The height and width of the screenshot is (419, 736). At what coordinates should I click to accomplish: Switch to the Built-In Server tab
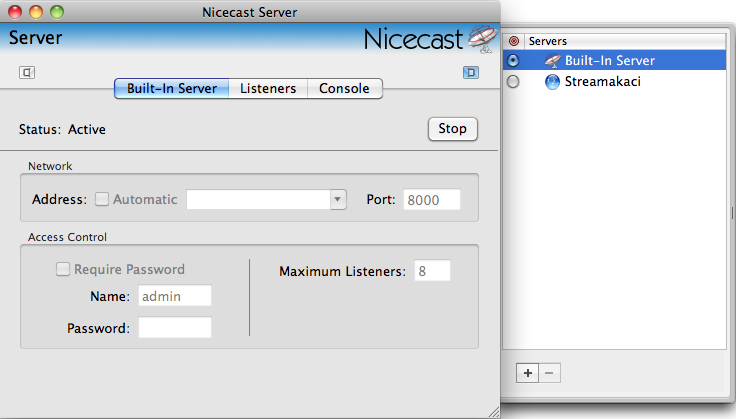[x=172, y=89]
